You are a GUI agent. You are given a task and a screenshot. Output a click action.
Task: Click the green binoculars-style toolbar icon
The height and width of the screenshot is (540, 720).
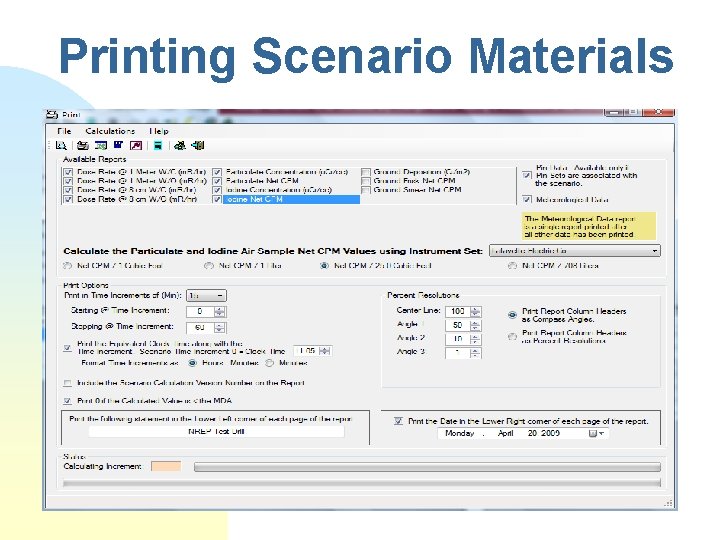coord(180,146)
